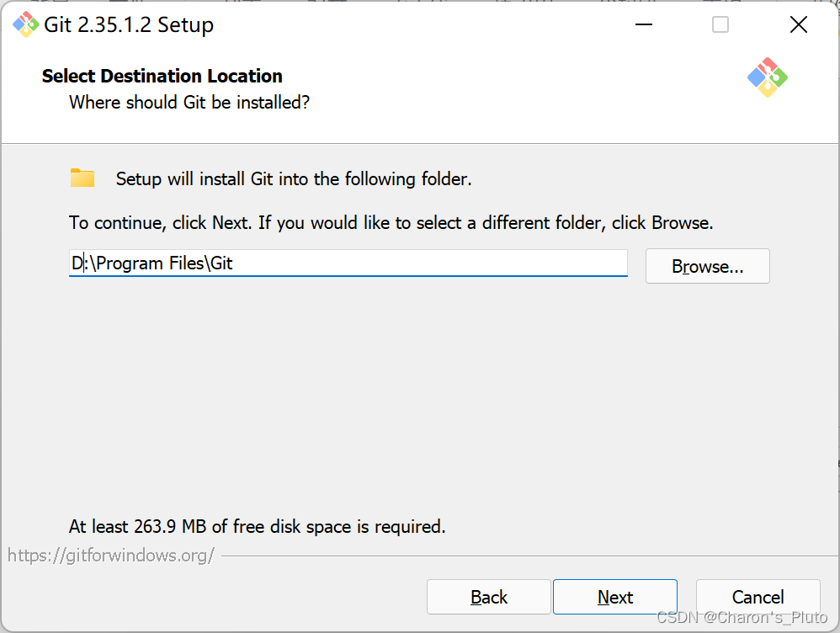Cancel the Git installation

tap(758, 597)
